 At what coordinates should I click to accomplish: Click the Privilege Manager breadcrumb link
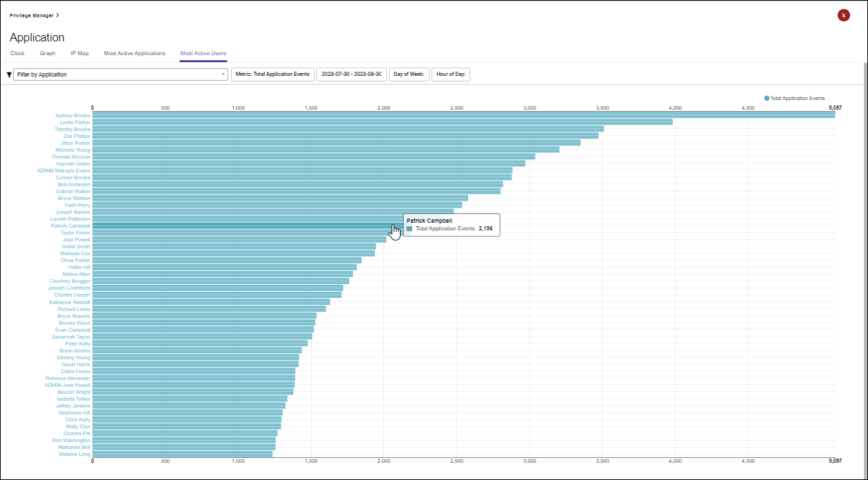[32, 15]
